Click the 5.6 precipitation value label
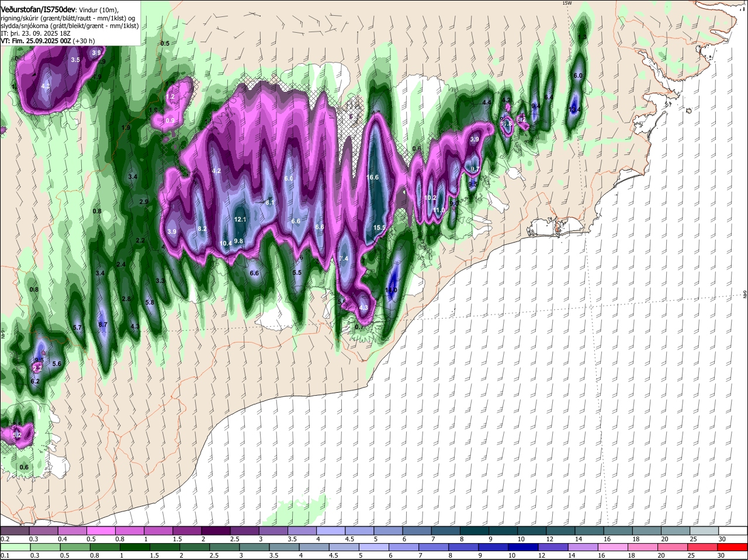 pos(57,364)
